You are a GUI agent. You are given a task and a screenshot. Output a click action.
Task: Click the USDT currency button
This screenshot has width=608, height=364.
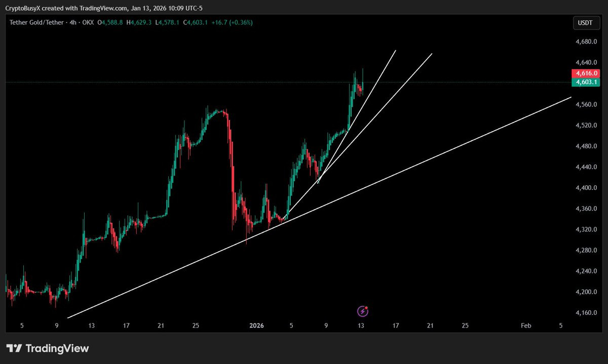(586, 23)
